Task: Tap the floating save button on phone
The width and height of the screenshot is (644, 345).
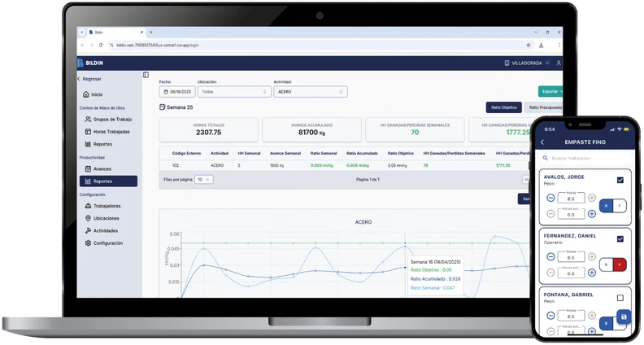Action: click(x=624, y=317)
